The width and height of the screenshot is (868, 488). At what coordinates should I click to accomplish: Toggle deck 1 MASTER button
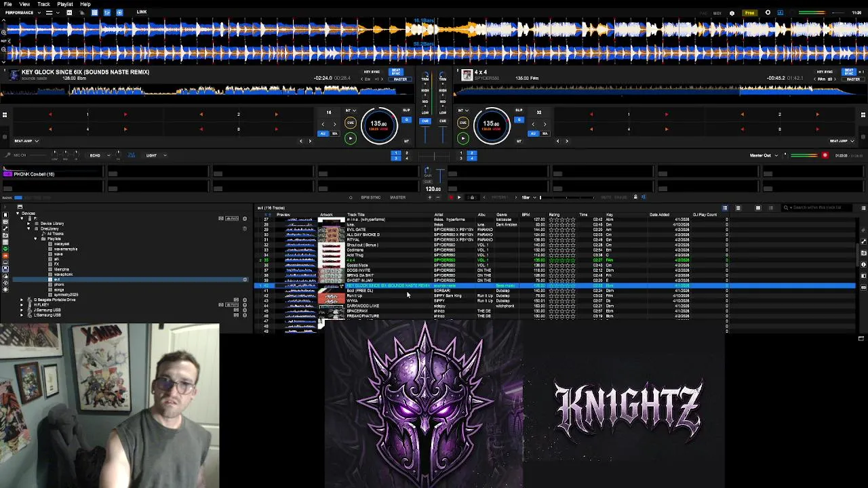[x=399, y=79]
